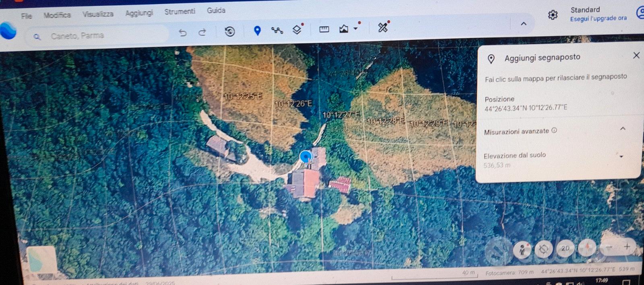Open the account profile avatar
The height and width of the screenshot is (285, 644).
[640, 13]
